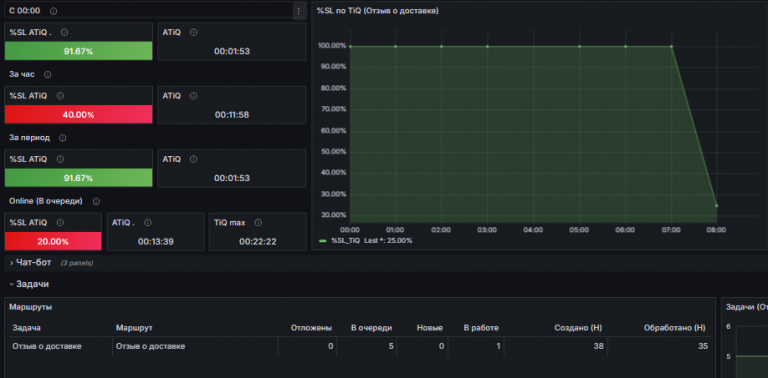The width and height of the screenshot is (768, 378).
Task: Click the red 20.00% SL bar
Action: tap(53, 241)
